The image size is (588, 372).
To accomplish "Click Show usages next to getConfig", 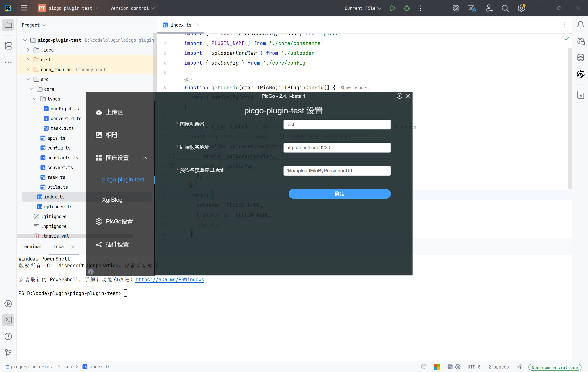I will coord(354,88).
